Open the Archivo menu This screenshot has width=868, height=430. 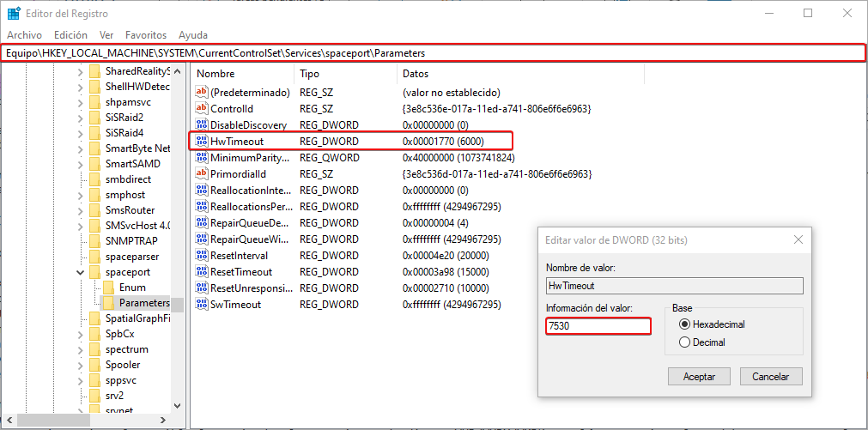point(24,35)
